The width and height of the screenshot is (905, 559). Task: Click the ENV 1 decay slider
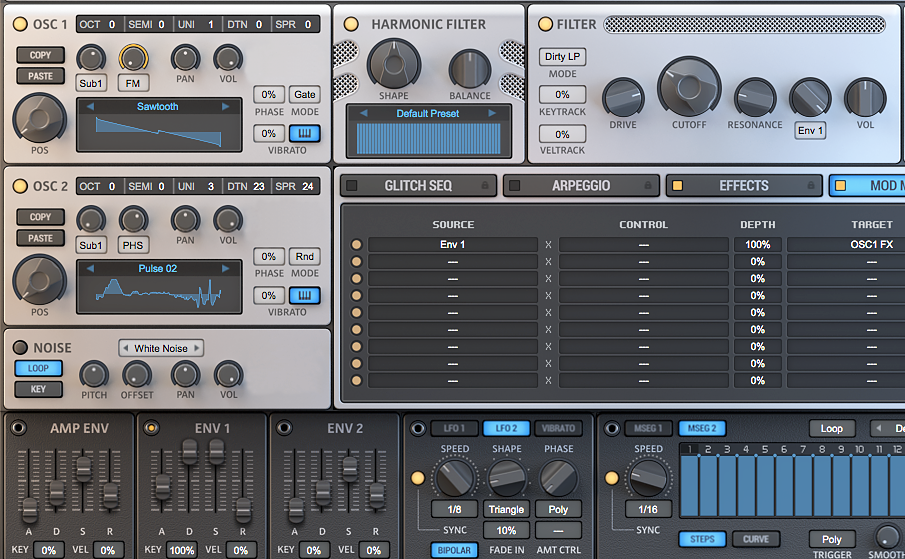coord(190,451)
